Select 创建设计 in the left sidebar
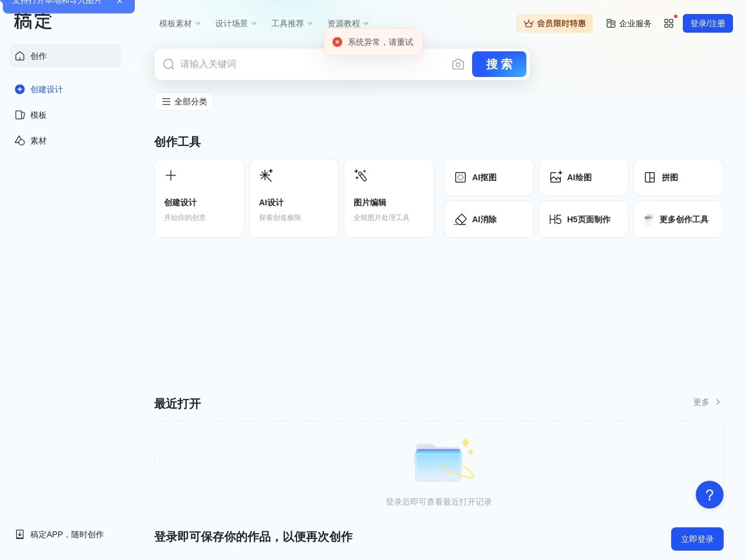747x560 pixels. click(x=47, y=89)
